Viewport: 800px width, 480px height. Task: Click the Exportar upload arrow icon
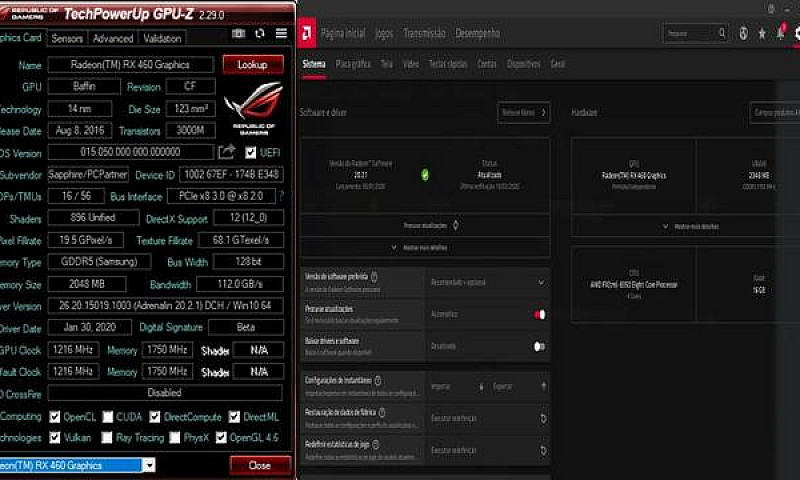coord(544,386)
